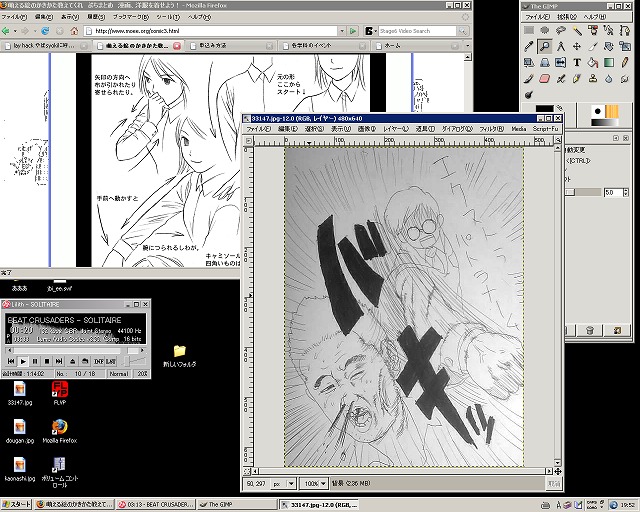Select the Rectangle Select tool in GIMP toolbox
This screenshot has width=640, height=512.
click(x=529, y=30)
